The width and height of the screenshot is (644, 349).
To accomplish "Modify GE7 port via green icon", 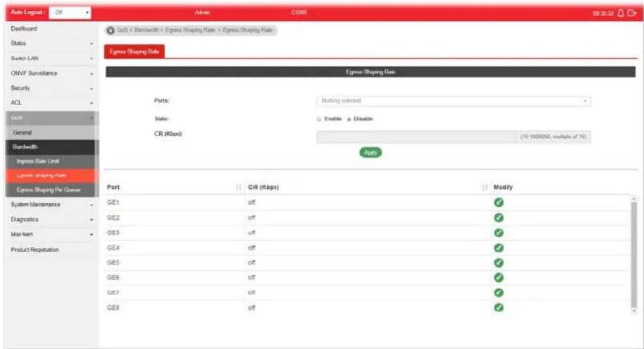I will tap(498, 293).
